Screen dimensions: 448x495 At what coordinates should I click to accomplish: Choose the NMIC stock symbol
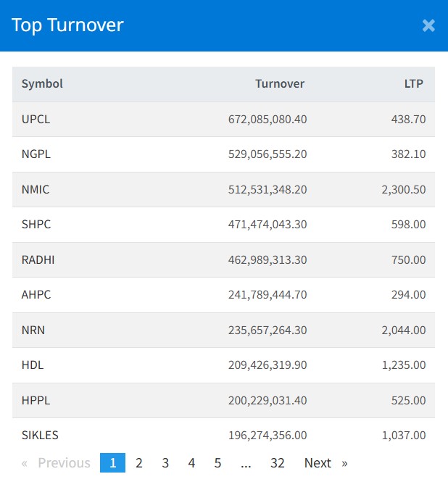click(36, 189)
